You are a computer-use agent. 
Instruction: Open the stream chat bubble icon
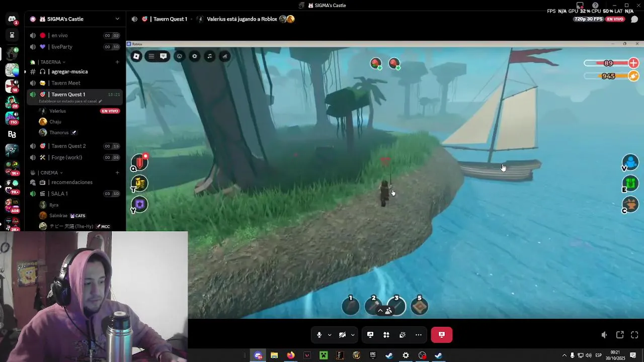(x=634, y=19)
